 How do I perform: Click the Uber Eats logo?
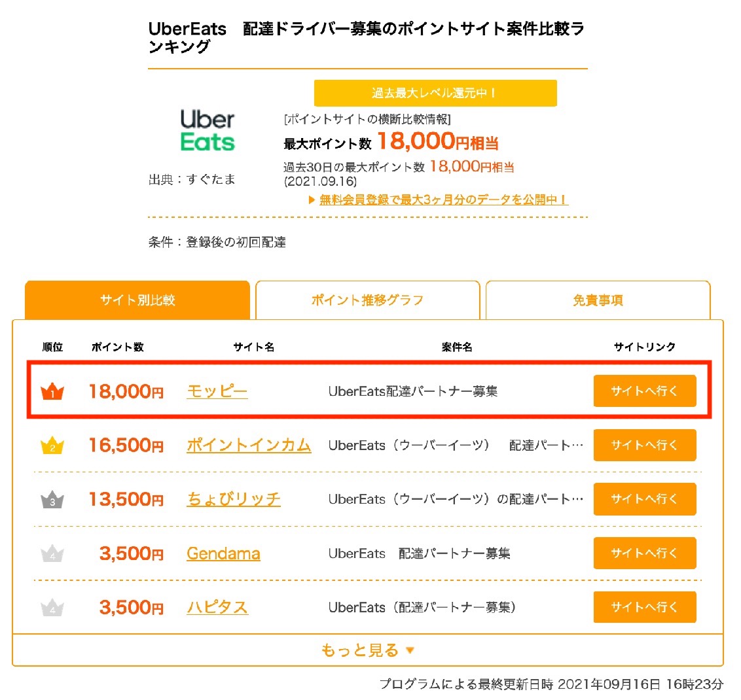[208, 130]
